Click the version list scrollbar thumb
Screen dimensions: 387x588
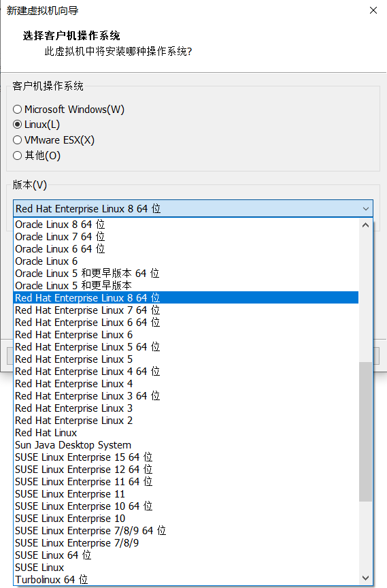pos(366,431)
